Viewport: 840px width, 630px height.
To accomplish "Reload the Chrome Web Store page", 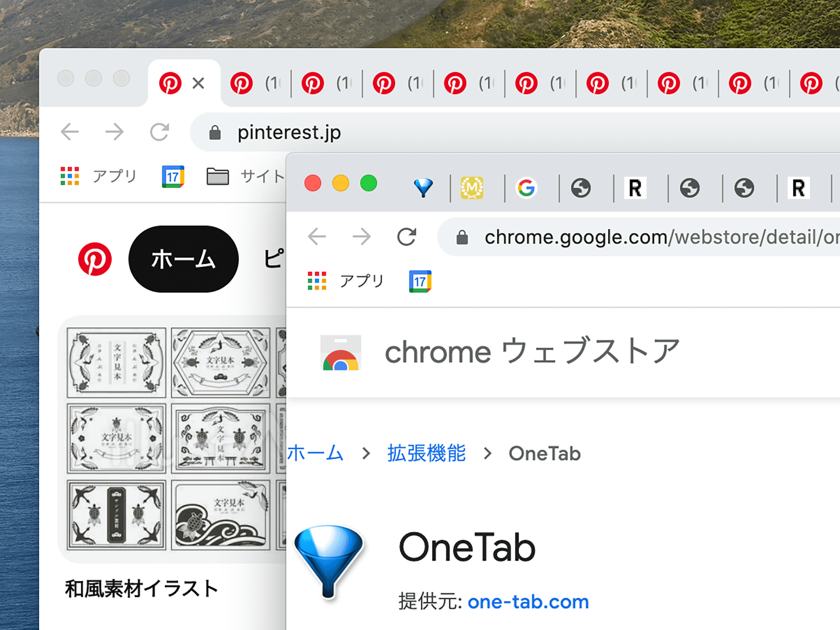I will pyautogui.click(x=407, y=237).
